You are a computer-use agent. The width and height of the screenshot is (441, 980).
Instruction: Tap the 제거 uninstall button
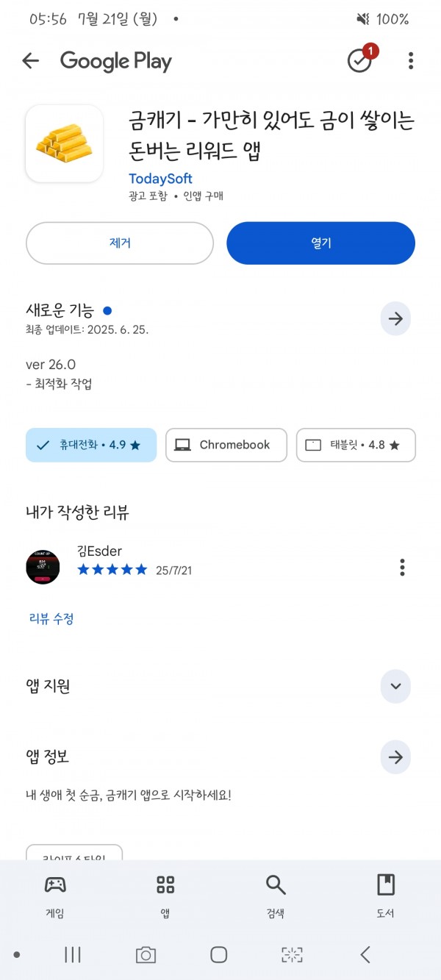click(120, 243)
